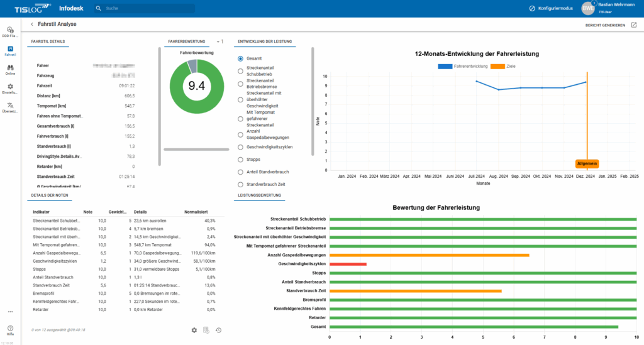Click the open-in-new-window icon beside Bericht Generieren
The image size is (644, 345).
pyautogui.click(x=634, y=25)
